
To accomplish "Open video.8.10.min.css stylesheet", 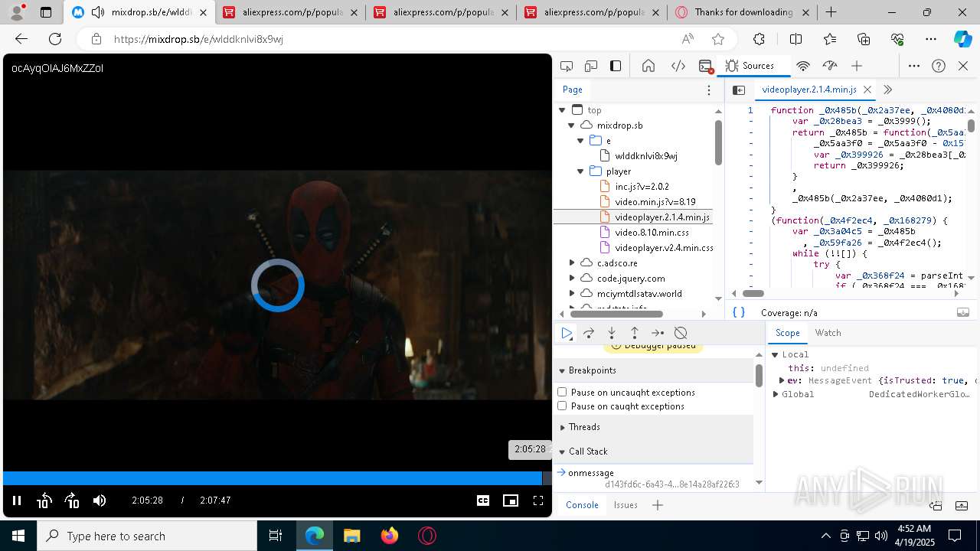I will [652, 233].
